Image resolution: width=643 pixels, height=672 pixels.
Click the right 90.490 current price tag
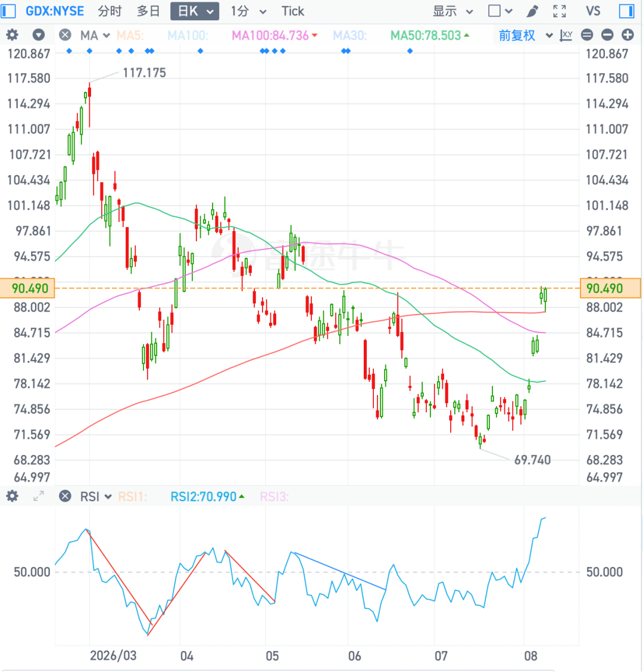click(610, 288)
